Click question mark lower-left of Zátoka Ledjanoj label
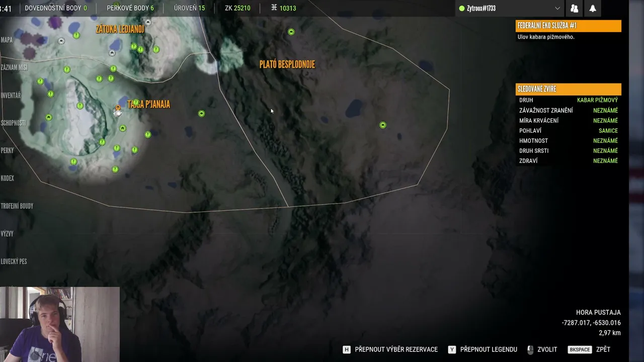The height and width of the screenshot is (362, 644). [x=76, y=35]
